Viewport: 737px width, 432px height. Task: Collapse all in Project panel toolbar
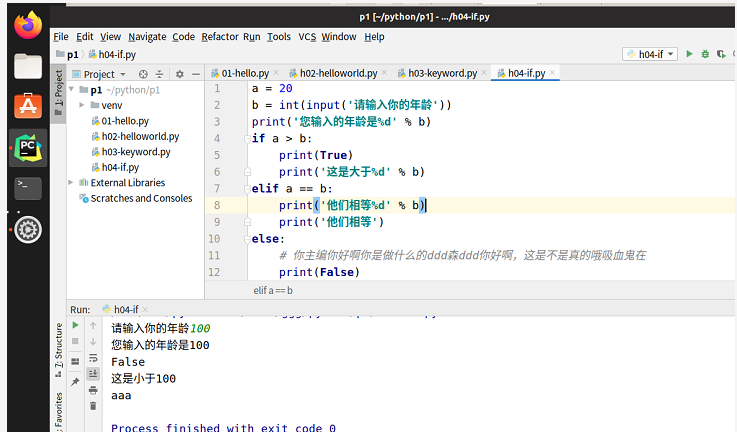click(x=160, y=74)
